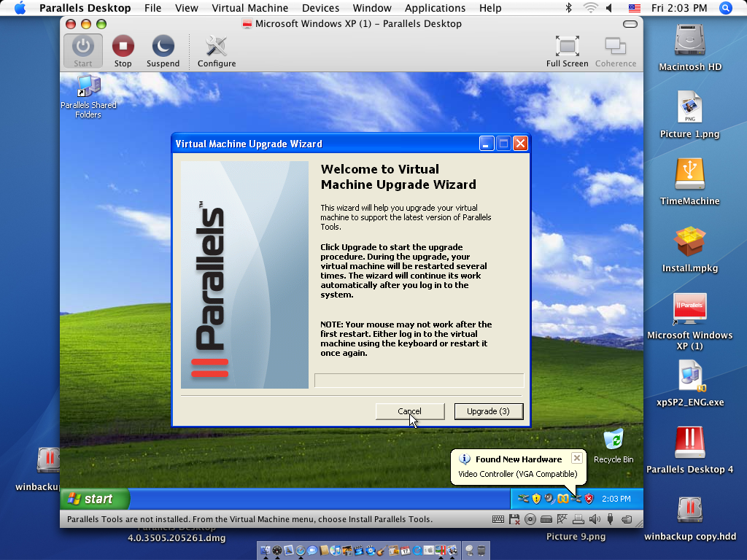Click the Parallels window's green zoom button
This screenshot has height=560, width=747.
tap(101, 24)
